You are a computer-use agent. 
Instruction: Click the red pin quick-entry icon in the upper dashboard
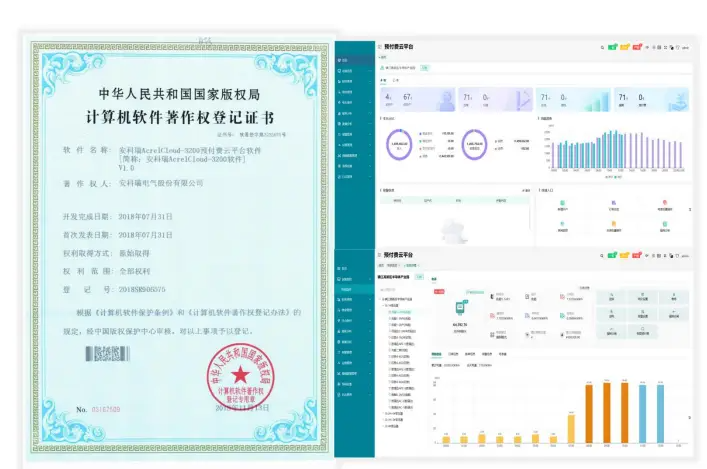pyautogui.click(x=665, y=203)
